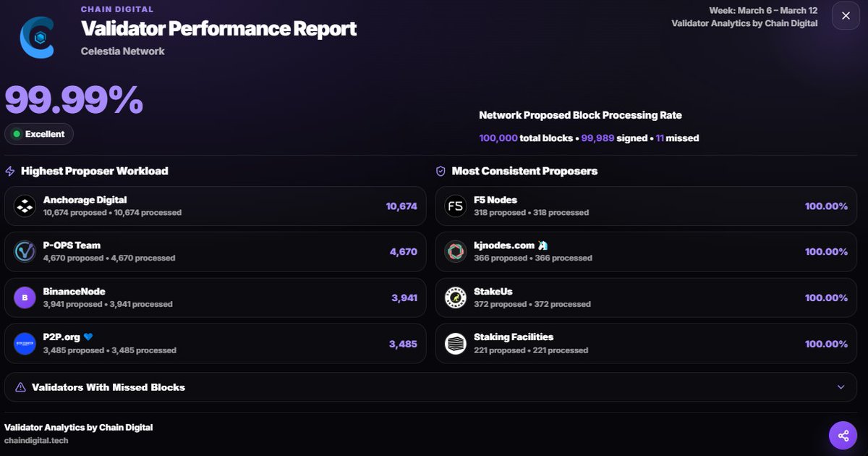The image size is (868, 456).
Task: Click the 100.00% value for kjnodes.com
Action: (x=826, y=252)
